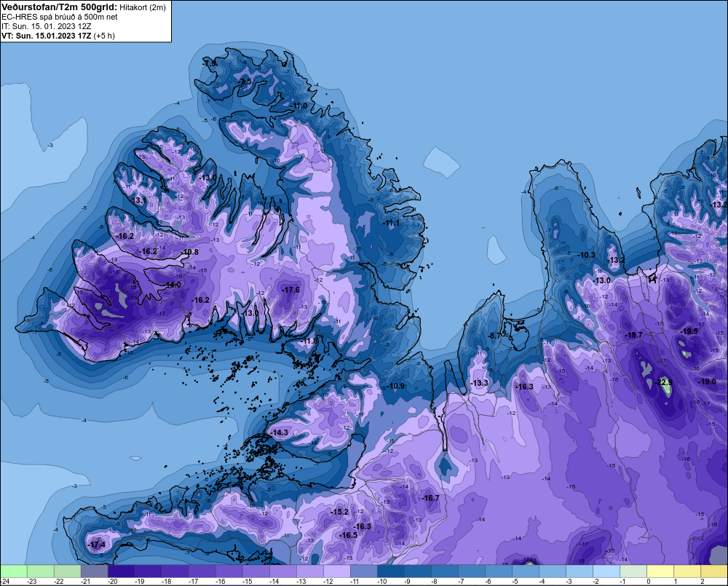Click the -16.5 temperature label
Screen dimensions: 728x586
[348, 535]
